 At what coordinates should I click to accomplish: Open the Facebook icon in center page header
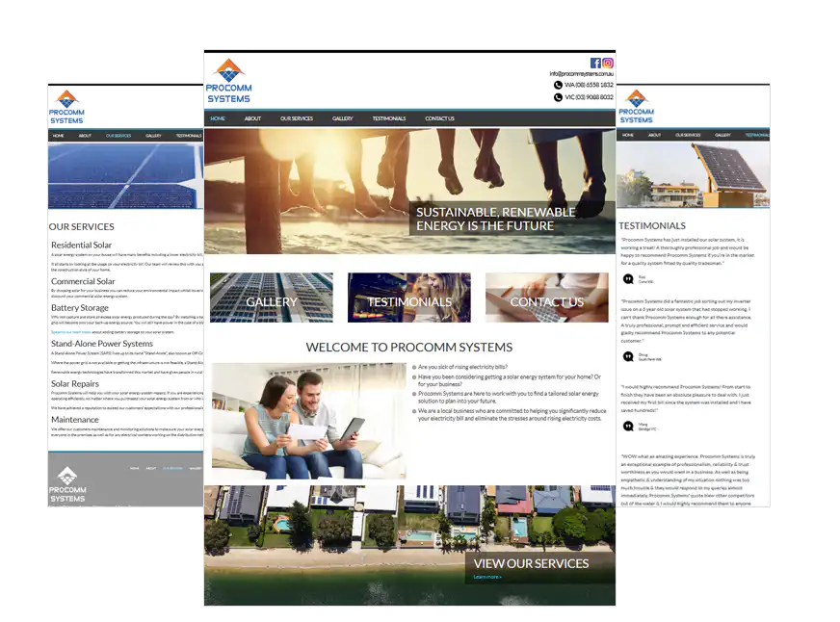coord(595,64)
